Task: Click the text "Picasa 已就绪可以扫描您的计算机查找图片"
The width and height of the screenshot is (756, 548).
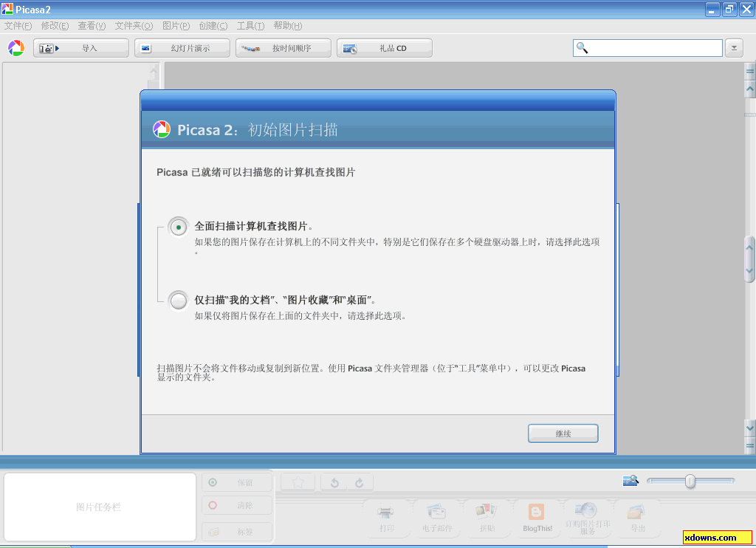Action: [x=256, y=172]
